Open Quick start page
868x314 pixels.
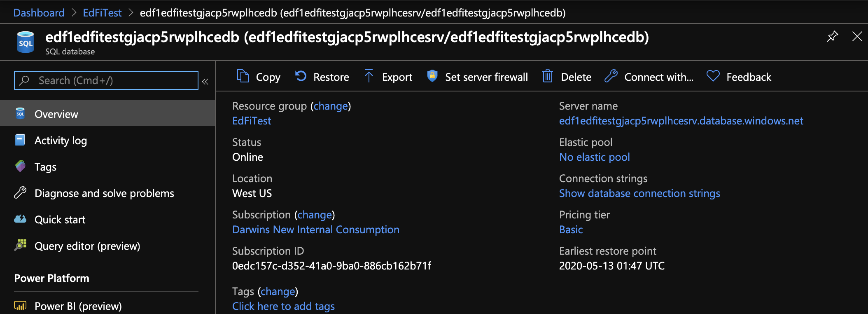[107, 220]
